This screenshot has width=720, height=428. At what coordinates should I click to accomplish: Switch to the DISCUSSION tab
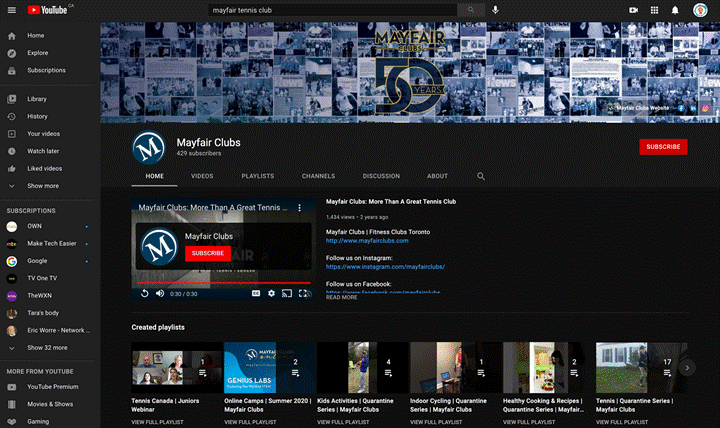tap(381, 176)
